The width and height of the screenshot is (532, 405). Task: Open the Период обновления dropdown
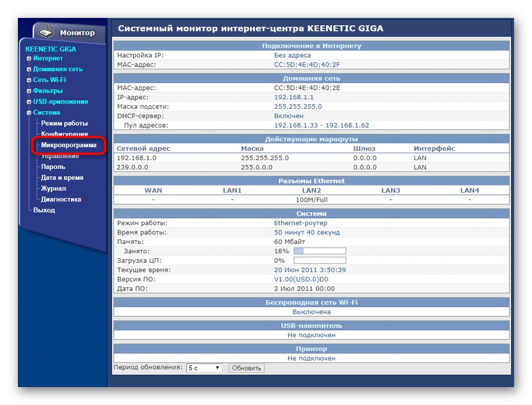point(204,368)
